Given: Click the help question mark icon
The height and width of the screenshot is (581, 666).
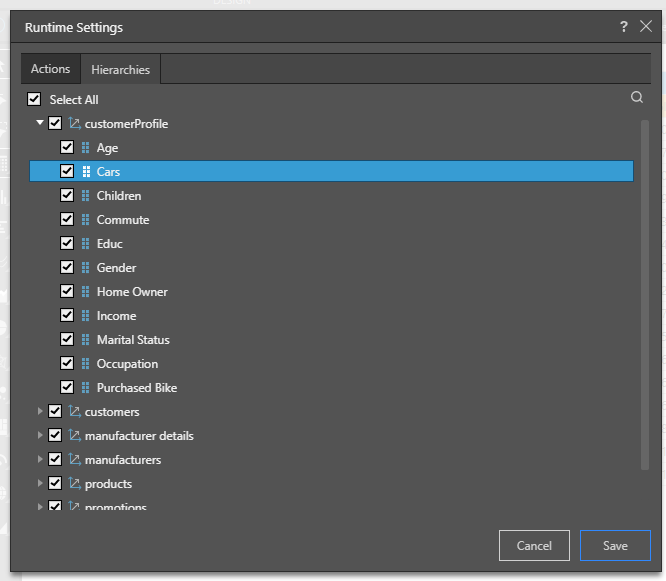Looking at the screenshot, I should tap(624, 27).
